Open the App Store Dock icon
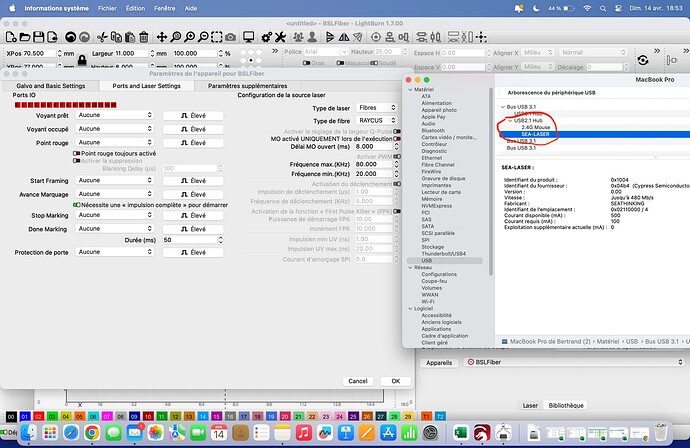 tap(388, 433)
